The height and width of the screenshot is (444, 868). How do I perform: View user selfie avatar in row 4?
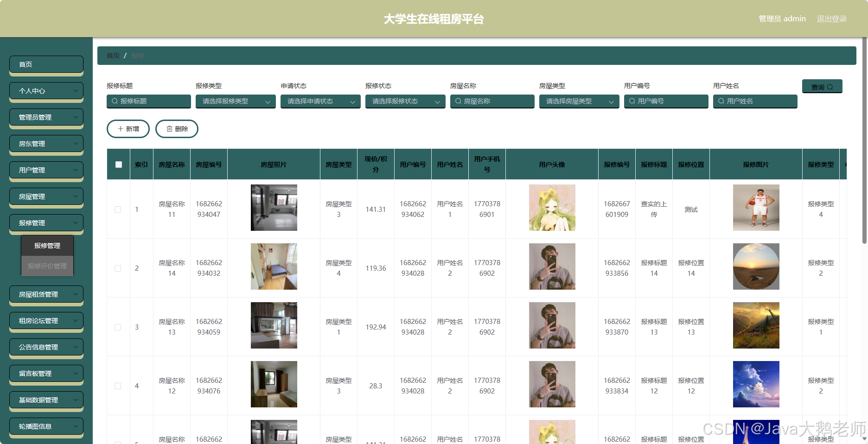coord(552,384)
